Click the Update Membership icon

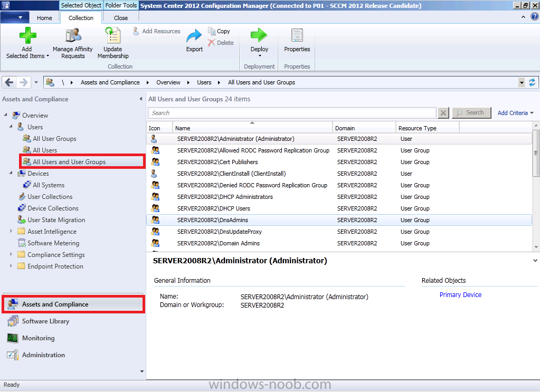113,35
